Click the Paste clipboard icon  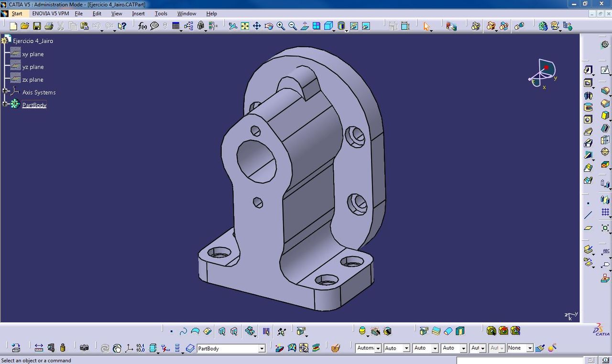click(85, 26)
